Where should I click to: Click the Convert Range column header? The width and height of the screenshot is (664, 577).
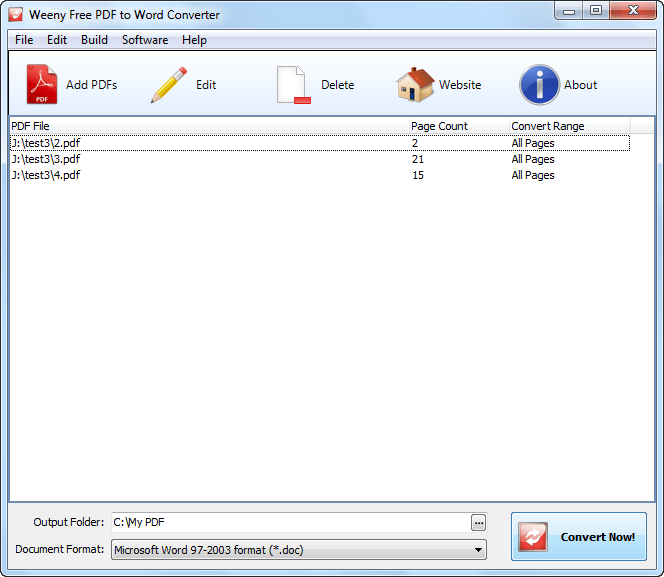(x=547, y=126)
